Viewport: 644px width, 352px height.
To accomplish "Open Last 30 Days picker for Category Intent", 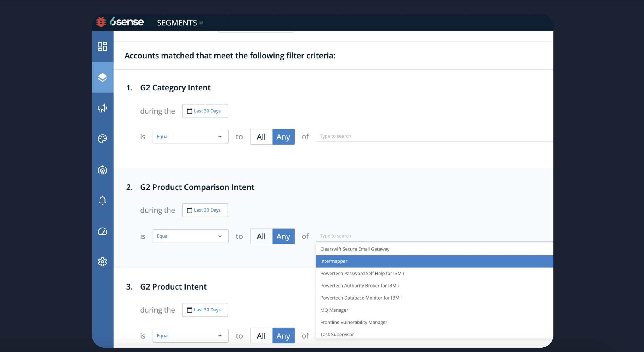I will click(x=205, y=111).
